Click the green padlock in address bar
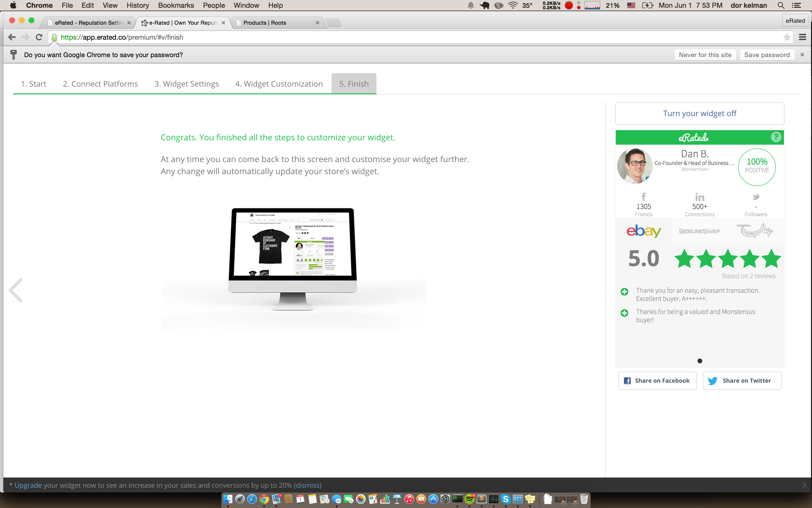The image size is (812, 508). (54, 37)
